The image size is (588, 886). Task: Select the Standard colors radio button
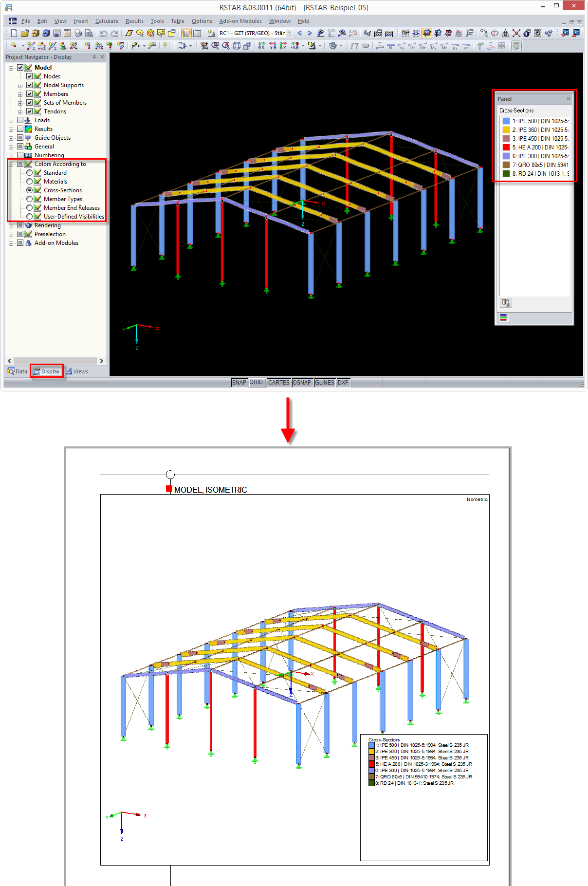(29, 173)
